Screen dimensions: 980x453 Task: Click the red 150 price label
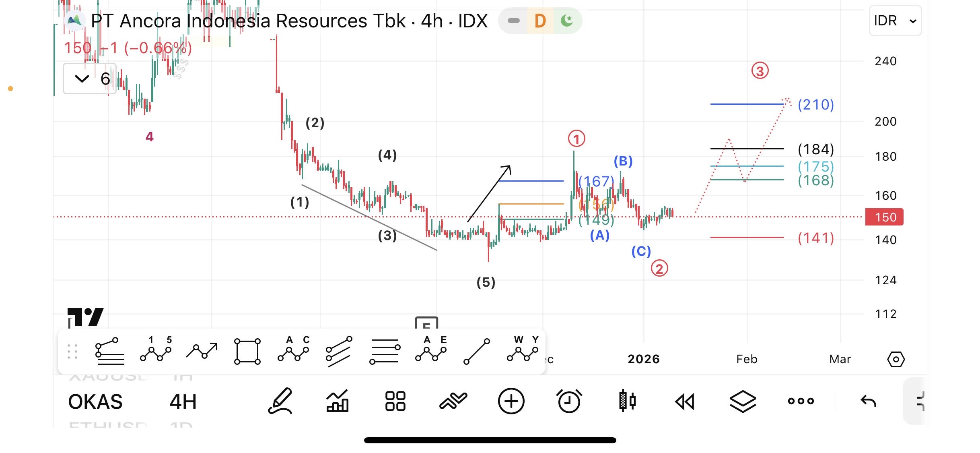click(884, 217)
